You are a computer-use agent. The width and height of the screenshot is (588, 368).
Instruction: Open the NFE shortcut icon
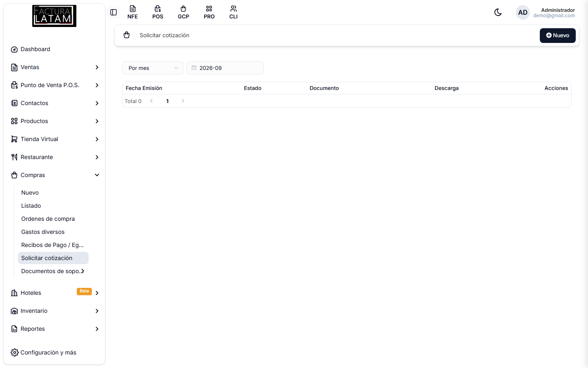[132, 12]
